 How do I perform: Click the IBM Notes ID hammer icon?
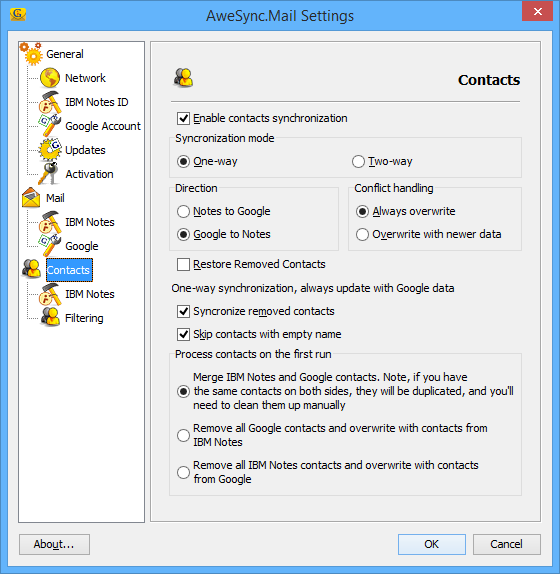coord(50,102)
